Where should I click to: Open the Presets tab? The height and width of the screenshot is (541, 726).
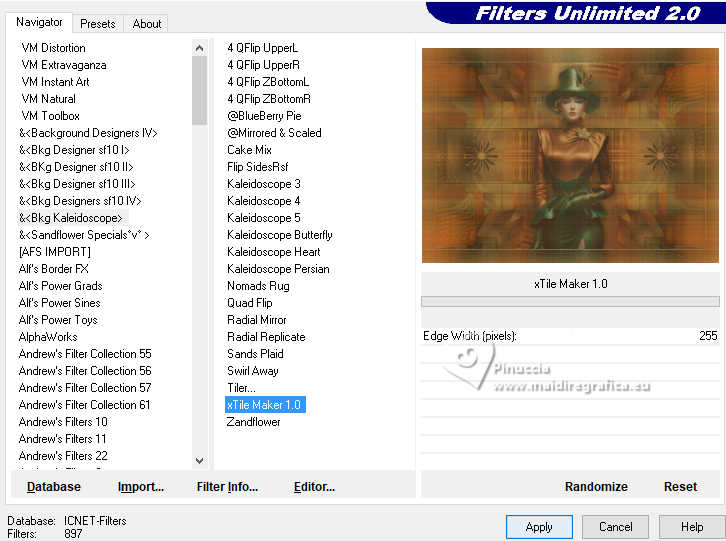(x=98, y=24)
